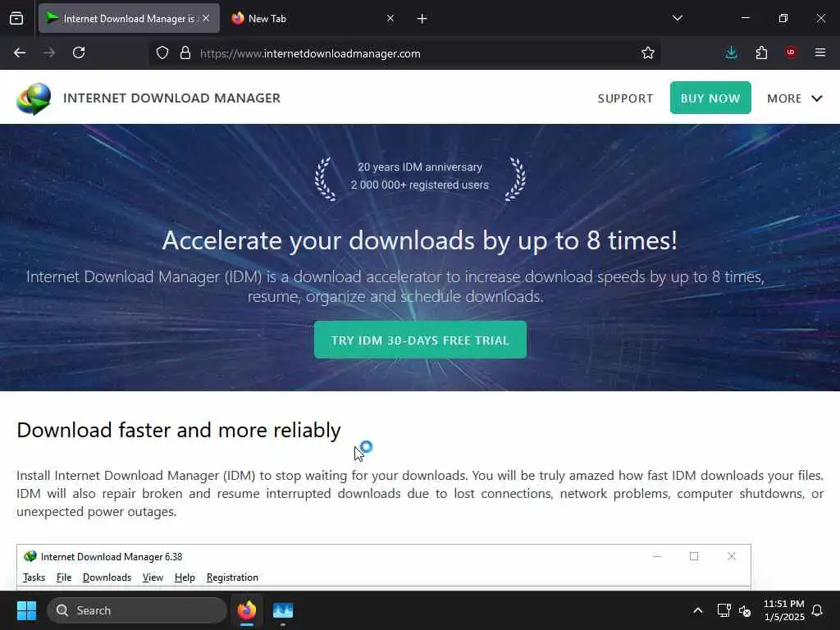This screenshot has height=630, width=840.
Task: Open Firefox from the taskbar
Action: tap(247, 610)
